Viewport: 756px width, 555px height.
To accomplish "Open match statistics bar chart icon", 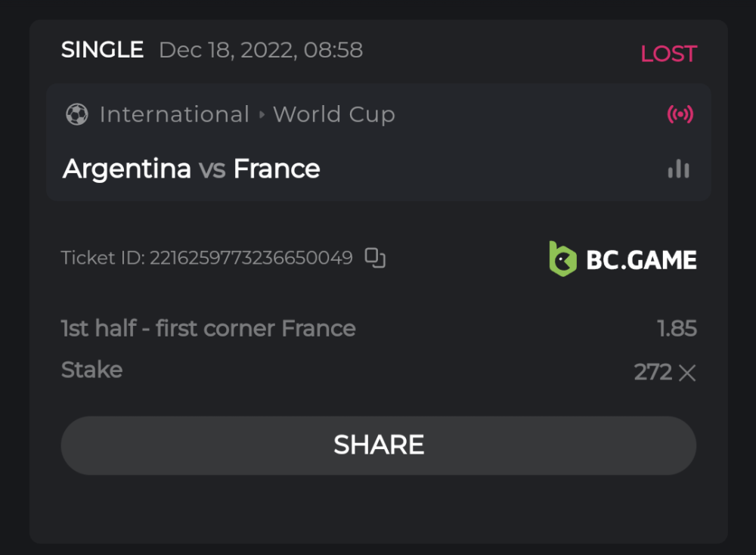I will [x=679, y=169].
